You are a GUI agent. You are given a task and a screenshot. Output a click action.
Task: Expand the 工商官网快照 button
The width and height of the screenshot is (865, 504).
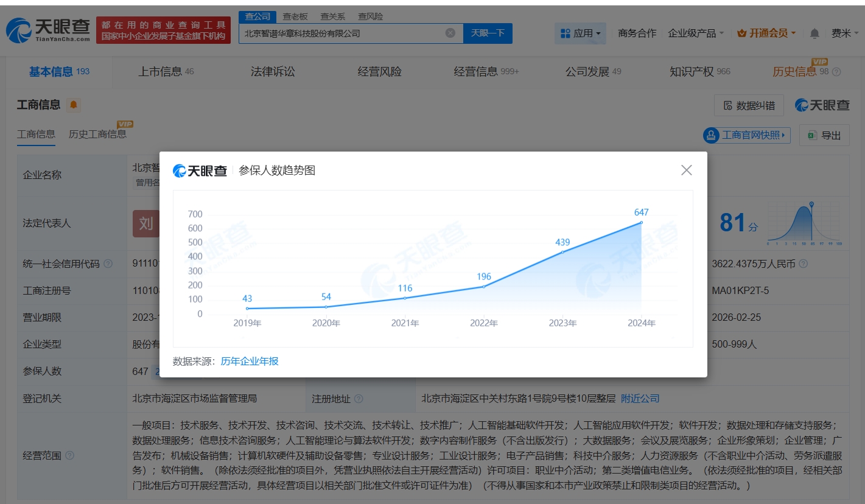(746, 135)
